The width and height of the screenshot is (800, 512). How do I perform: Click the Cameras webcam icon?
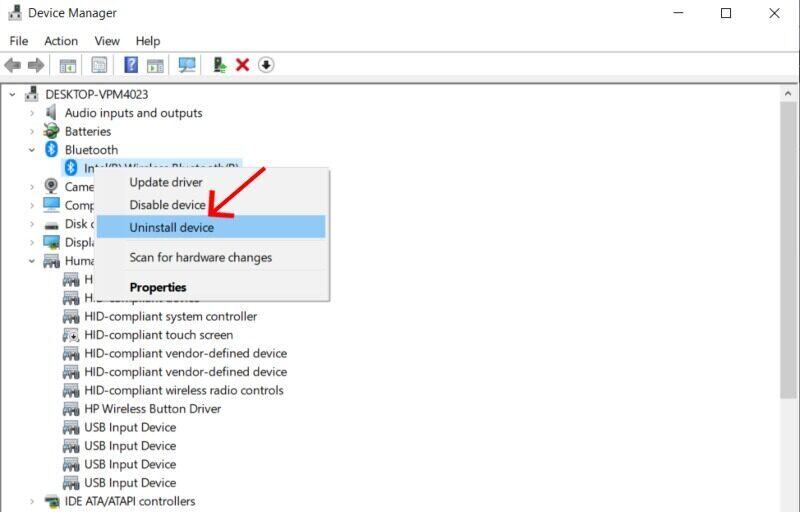[x=51, y=186]
